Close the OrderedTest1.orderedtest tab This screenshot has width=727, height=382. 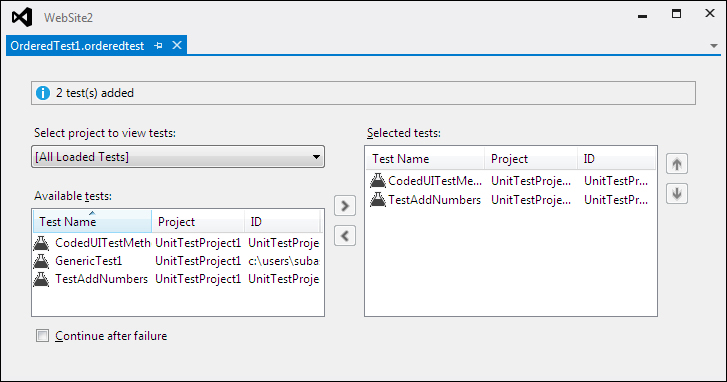(177, 45)
